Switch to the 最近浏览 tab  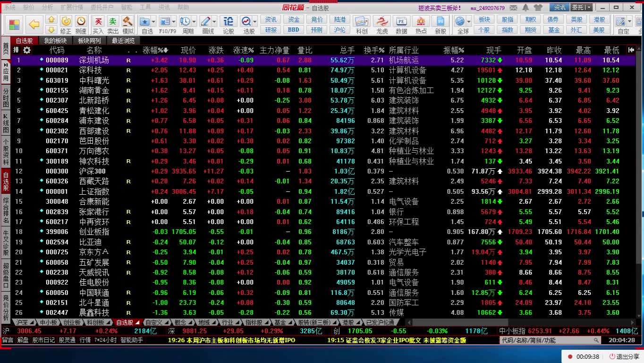(x=123, y=41)
